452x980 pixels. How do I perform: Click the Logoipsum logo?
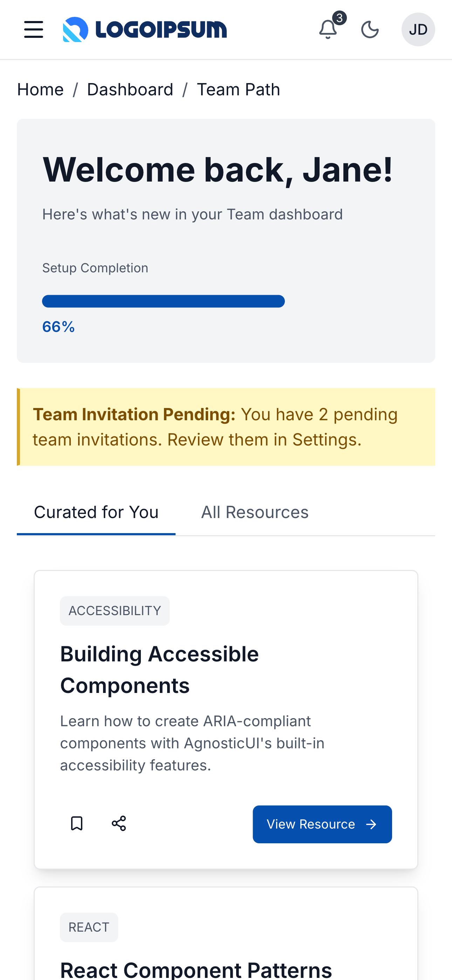pos(145,29)
